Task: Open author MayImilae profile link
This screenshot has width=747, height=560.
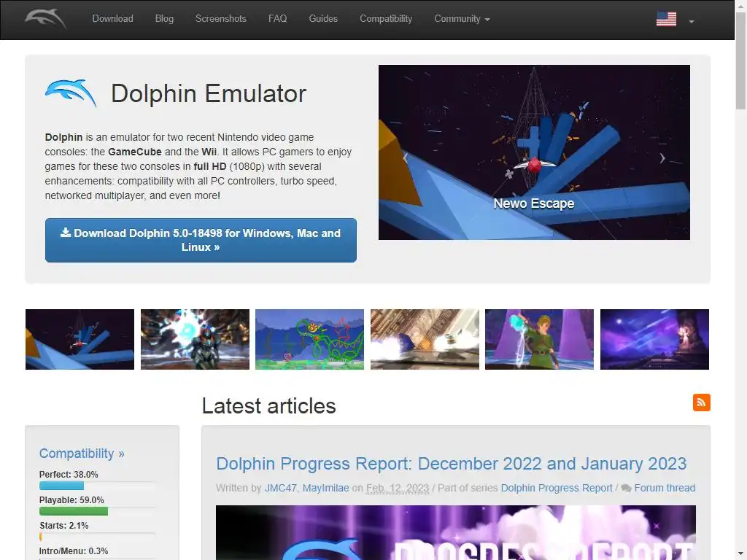Action: coord(326,488)
